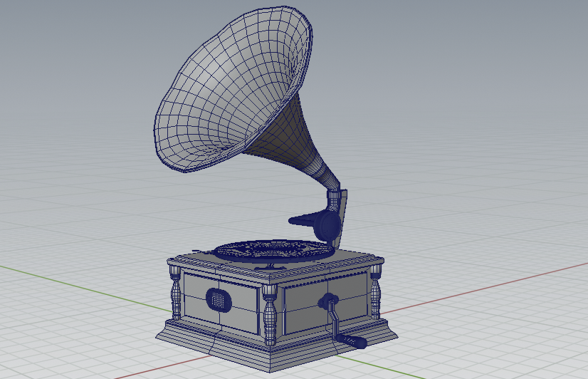Click the cabinet panel surrounding the speaker grille
Image resolution: width=588 pixels, height=379 pixels.
coord(242,299)
